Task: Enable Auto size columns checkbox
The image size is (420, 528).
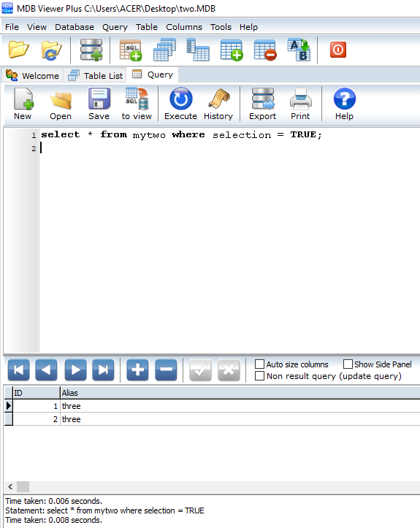Action: pos(259,364)
